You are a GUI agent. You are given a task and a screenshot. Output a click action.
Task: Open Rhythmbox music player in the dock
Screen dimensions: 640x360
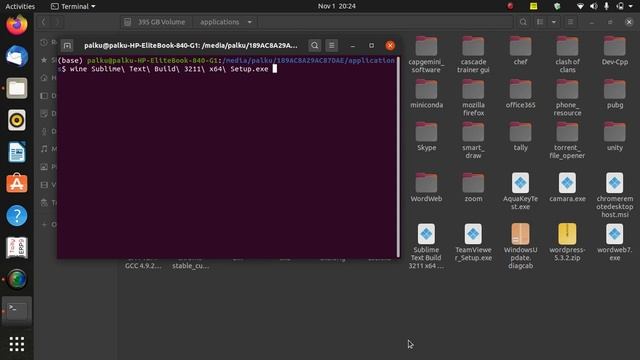(x=17, y=120)
